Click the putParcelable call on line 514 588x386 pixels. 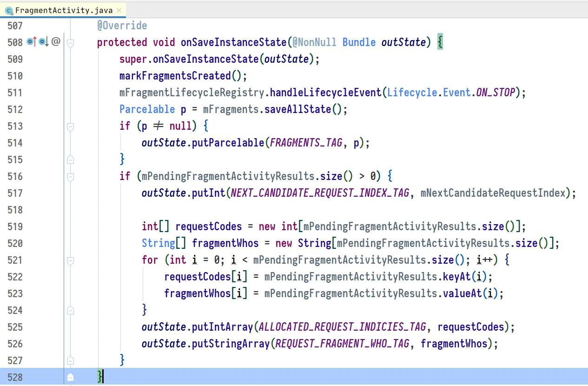point(228,143)
